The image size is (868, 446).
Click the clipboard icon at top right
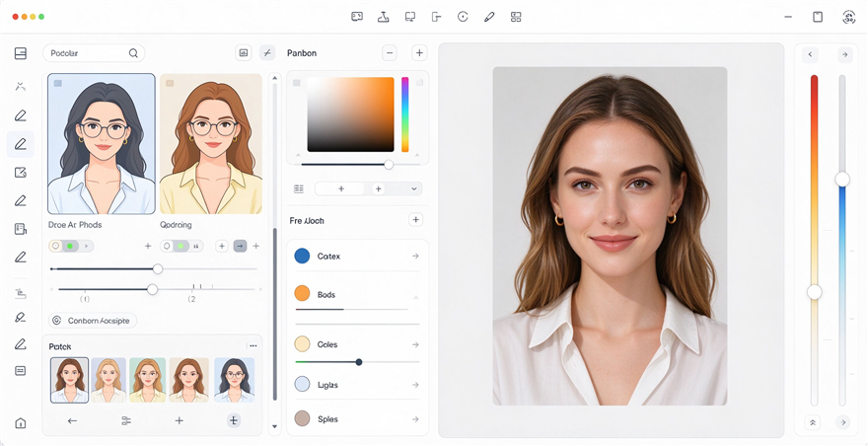[818, 17]
